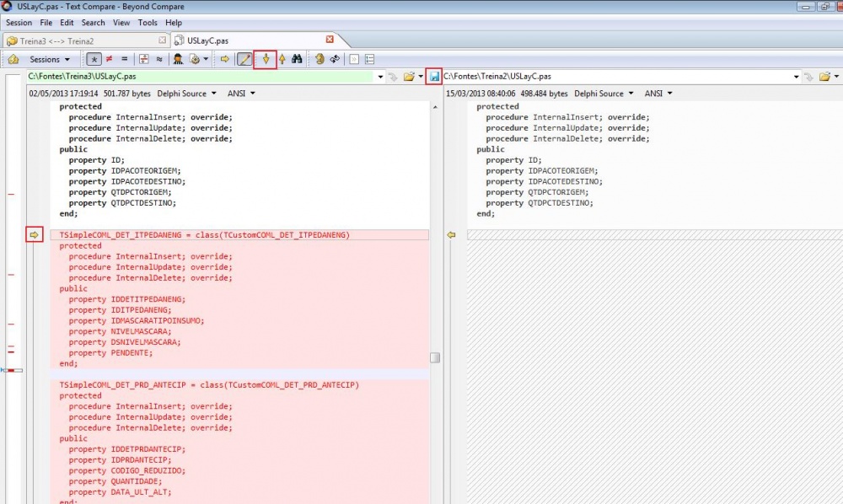This screenshot has height=504, width=843.
Task: Open the Sessions dropdown
Action: click(x=50, y=59)
